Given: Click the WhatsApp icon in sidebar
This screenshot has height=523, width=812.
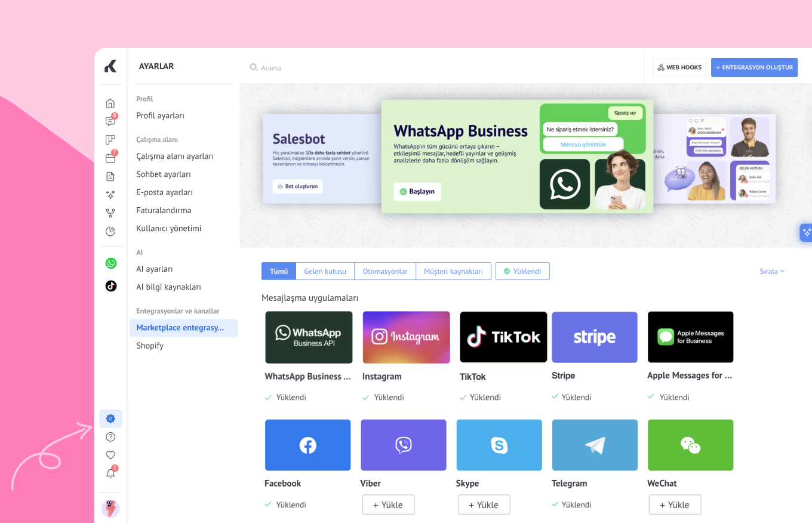Looking at the screenshot, I should coord(111,263).
